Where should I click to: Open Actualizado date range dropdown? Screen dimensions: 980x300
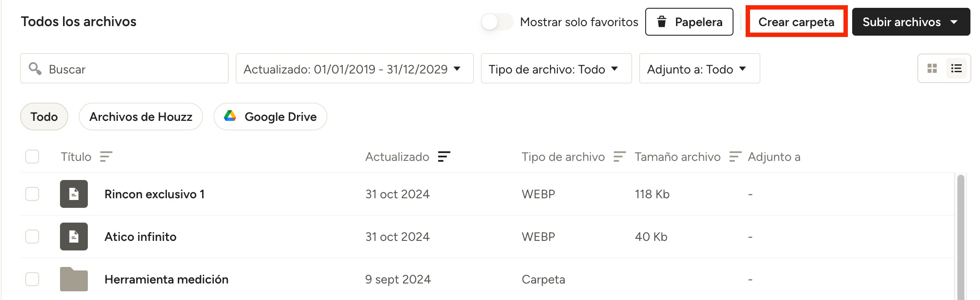pyautogui.click(x=354, y=69)
